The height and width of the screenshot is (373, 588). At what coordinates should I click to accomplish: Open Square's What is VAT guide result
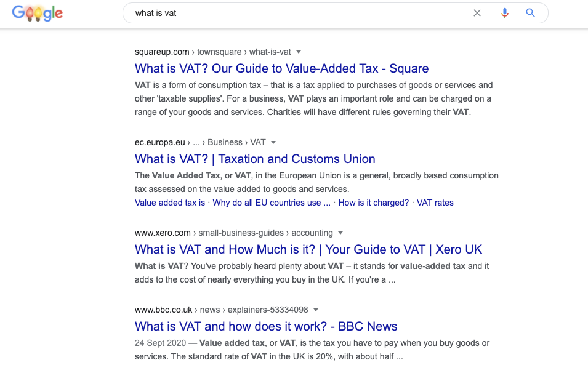[281, 68]
